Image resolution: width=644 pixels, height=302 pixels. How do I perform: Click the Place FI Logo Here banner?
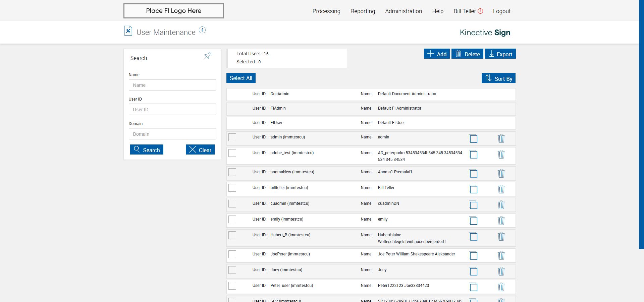[x=173, y=11]
